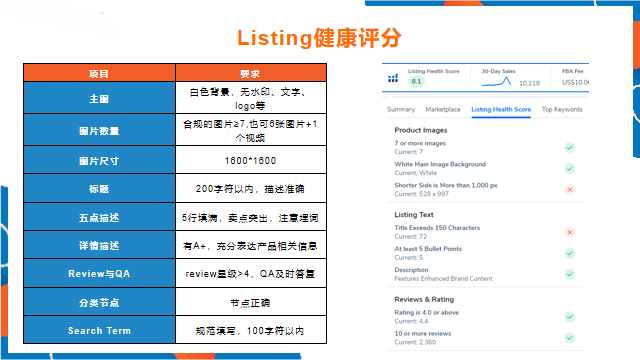Click the review星级>4 requirement cell

pos(251,273)
